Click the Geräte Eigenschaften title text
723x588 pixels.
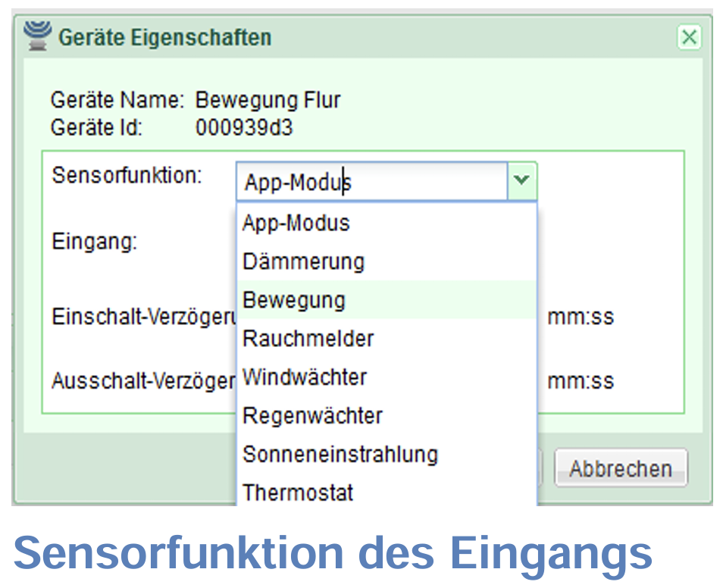pyautogui.click(x=164, y=37)
